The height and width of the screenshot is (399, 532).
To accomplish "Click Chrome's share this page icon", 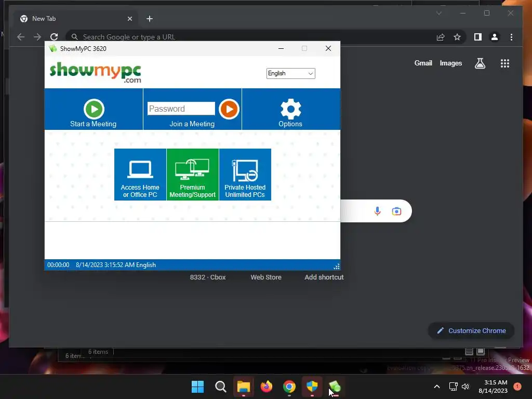I will [x=441, y=37].
